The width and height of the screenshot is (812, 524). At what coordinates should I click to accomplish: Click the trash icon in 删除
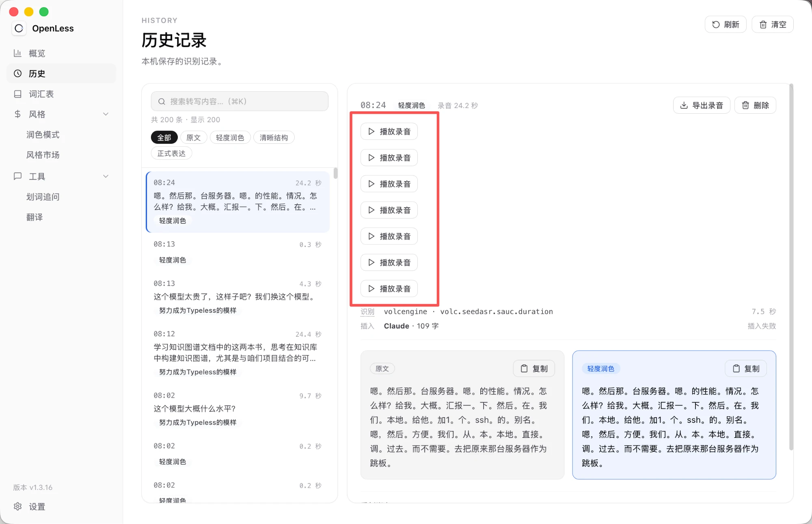point(745,105)
